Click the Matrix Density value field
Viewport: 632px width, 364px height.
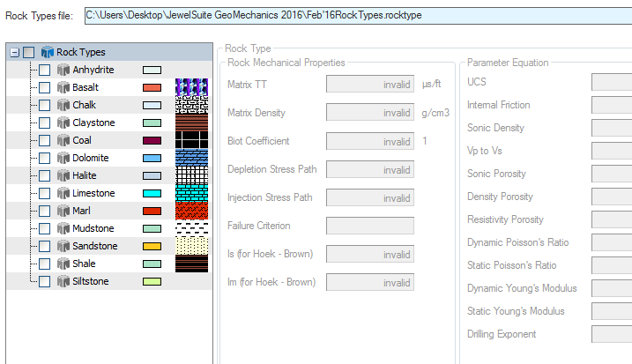(x=370, y=113)
